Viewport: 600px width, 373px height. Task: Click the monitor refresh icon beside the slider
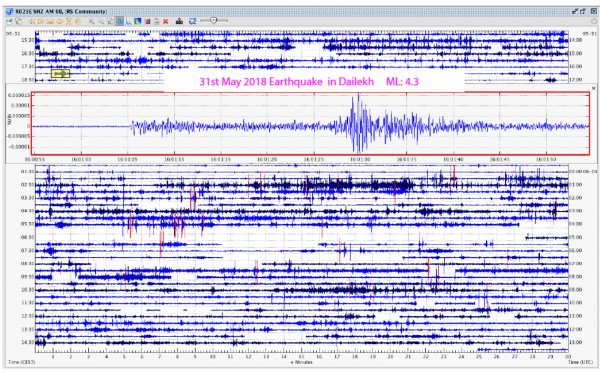tap(192, 21)
